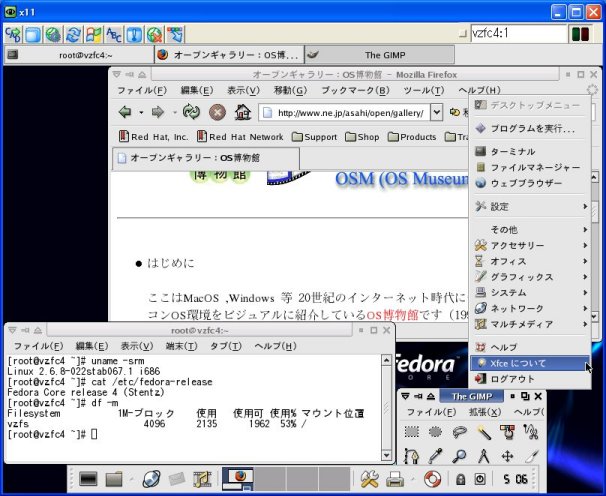Open file manager folder icon on panel
The image size is (606, 496).
[x=114, y=479]
